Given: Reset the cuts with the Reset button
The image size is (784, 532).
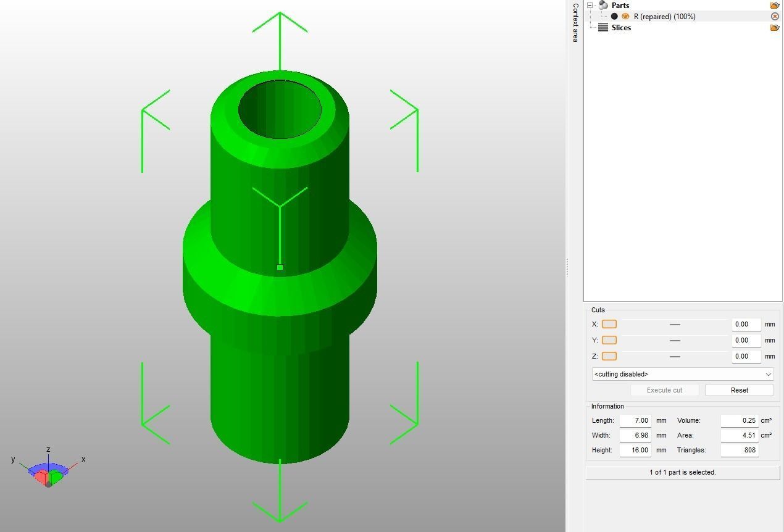Looking at the screenshot, I should tap(740, 390).
